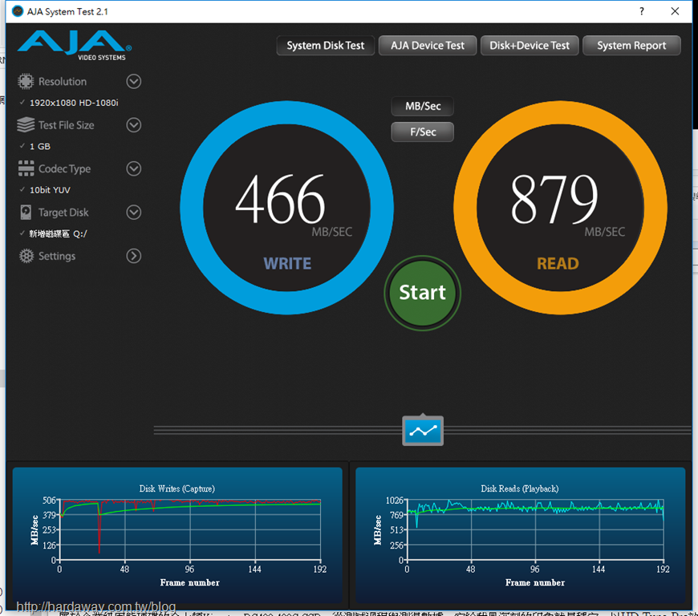Click the AJA app icon in title bar
Viewport: 698px width, 616px height.
click(x=18, y=11)
